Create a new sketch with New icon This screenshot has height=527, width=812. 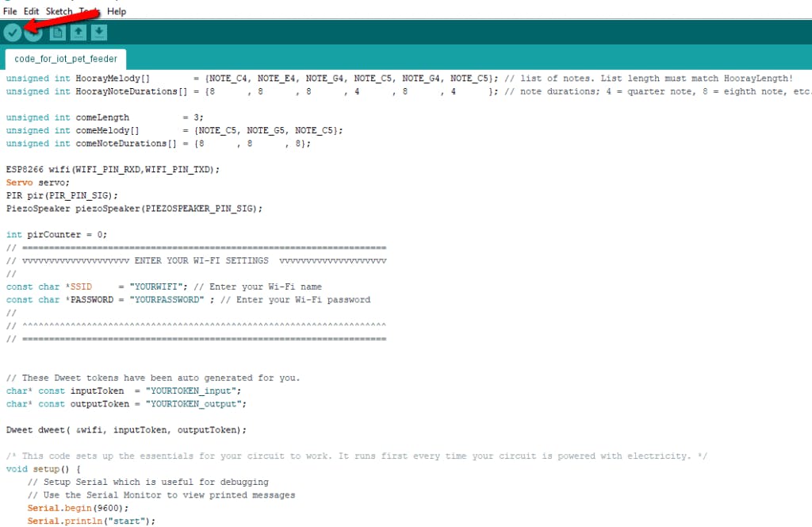pyautogui.click(x=57, y=33)
